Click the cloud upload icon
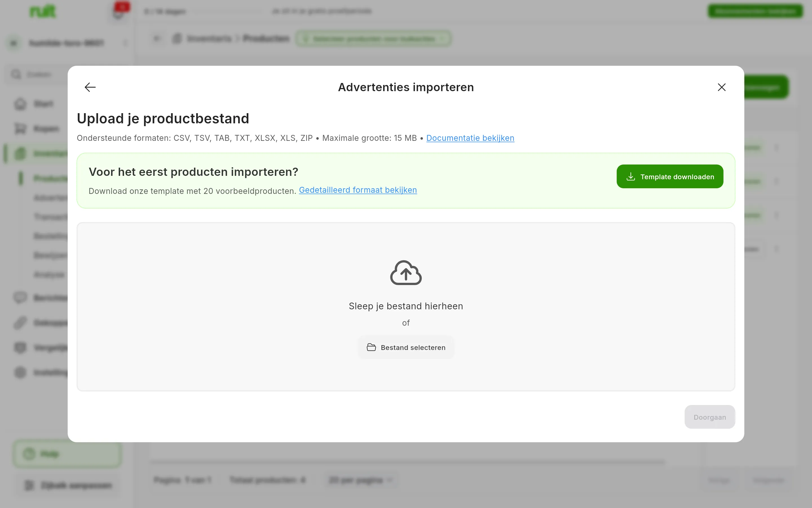This screenshot has width=812, height=508. 406,273
